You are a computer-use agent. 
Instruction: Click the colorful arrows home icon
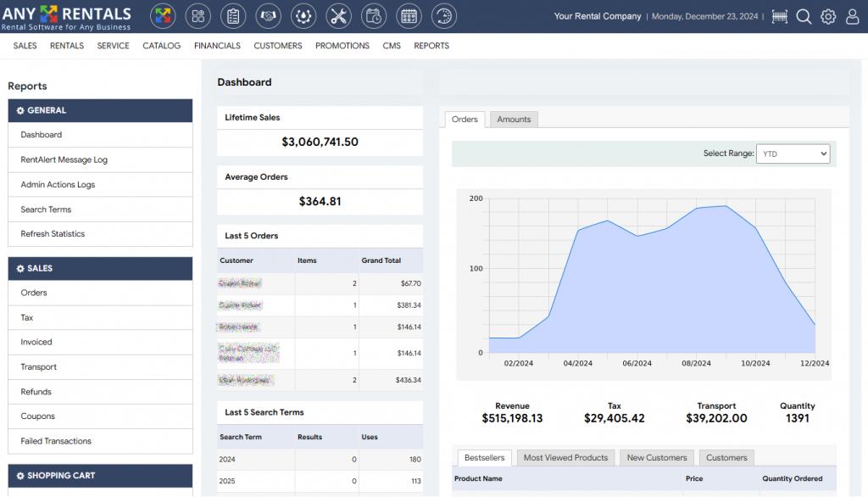[x=164, y=16]
